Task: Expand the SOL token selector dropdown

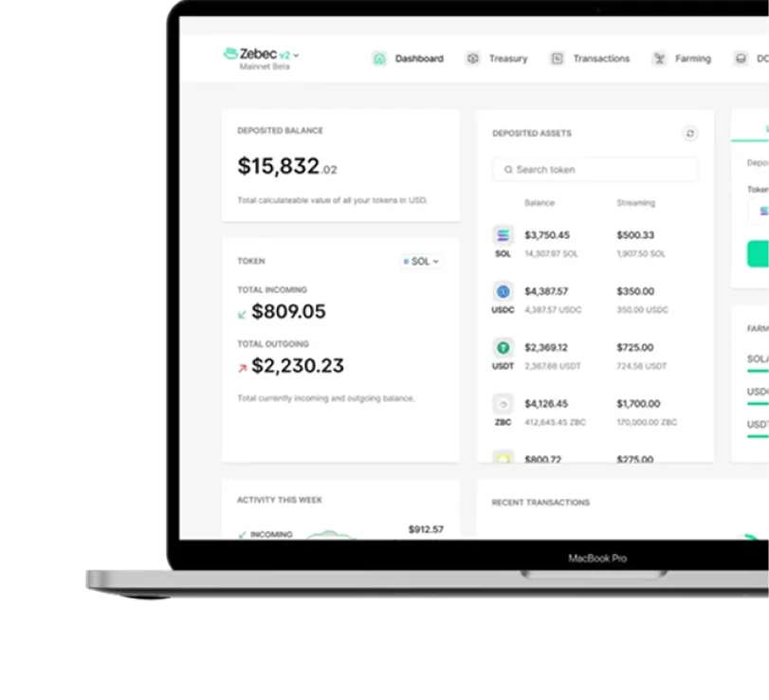Action: [x=422, y=261]
